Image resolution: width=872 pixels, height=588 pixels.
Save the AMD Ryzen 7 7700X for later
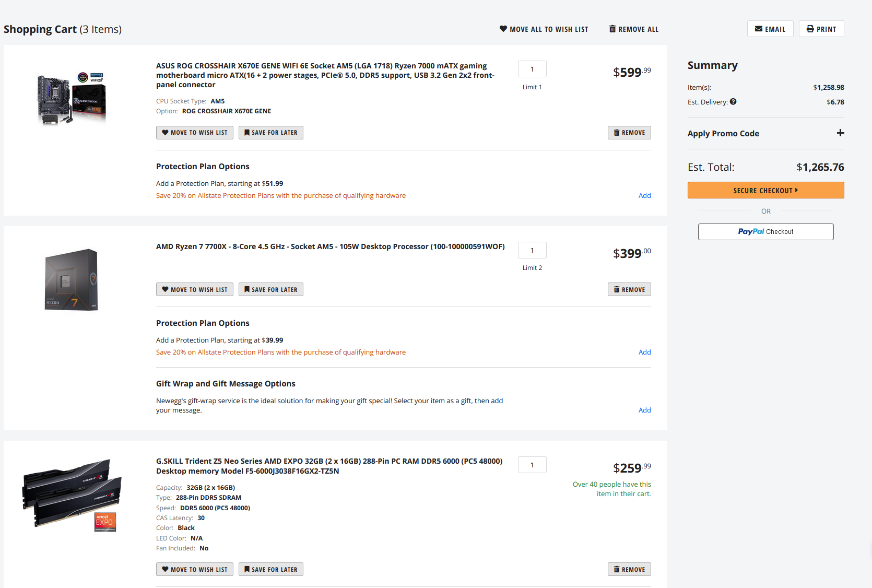270,290
